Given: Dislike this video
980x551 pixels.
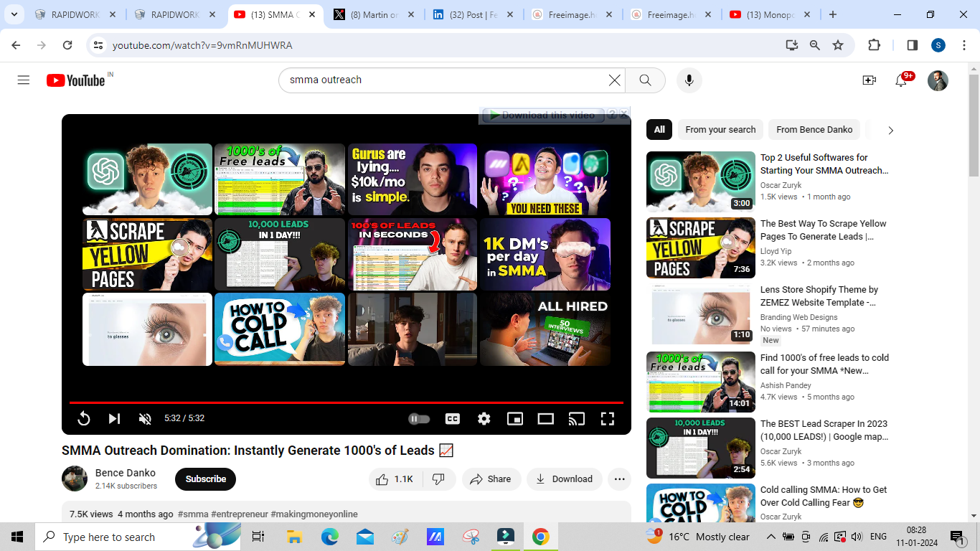Looking at the screenshot, I should click(439, 479).
